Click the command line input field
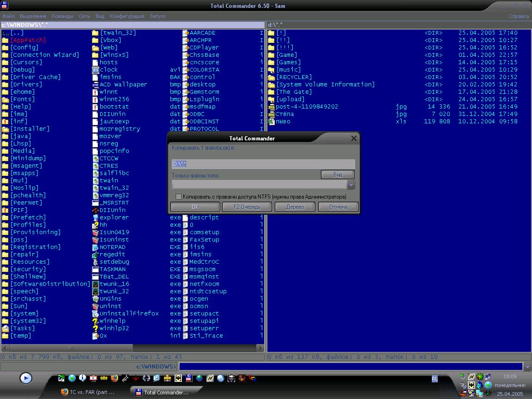Image resolution: width=532 pixels, height=399 pixels. pyautogui.click(x=351, y=366)
